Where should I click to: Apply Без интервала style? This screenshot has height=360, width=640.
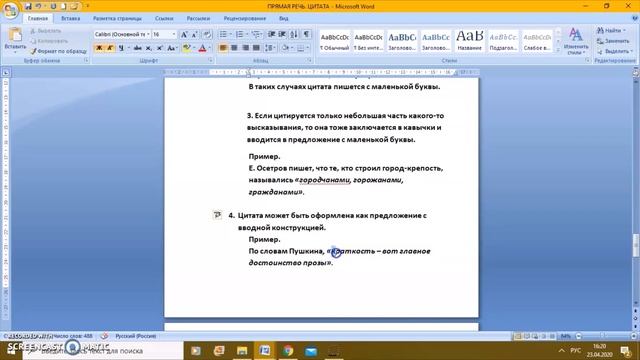point(368,41)
